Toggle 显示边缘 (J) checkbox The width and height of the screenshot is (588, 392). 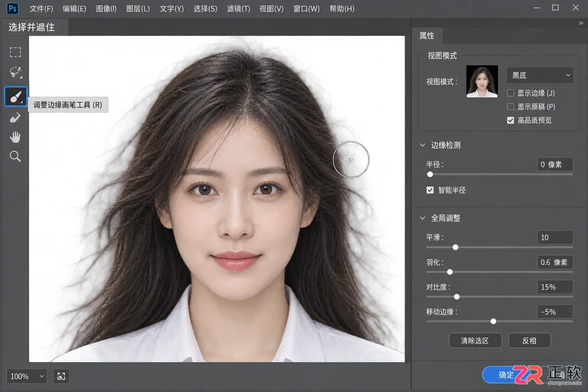(x=510, y=93)
